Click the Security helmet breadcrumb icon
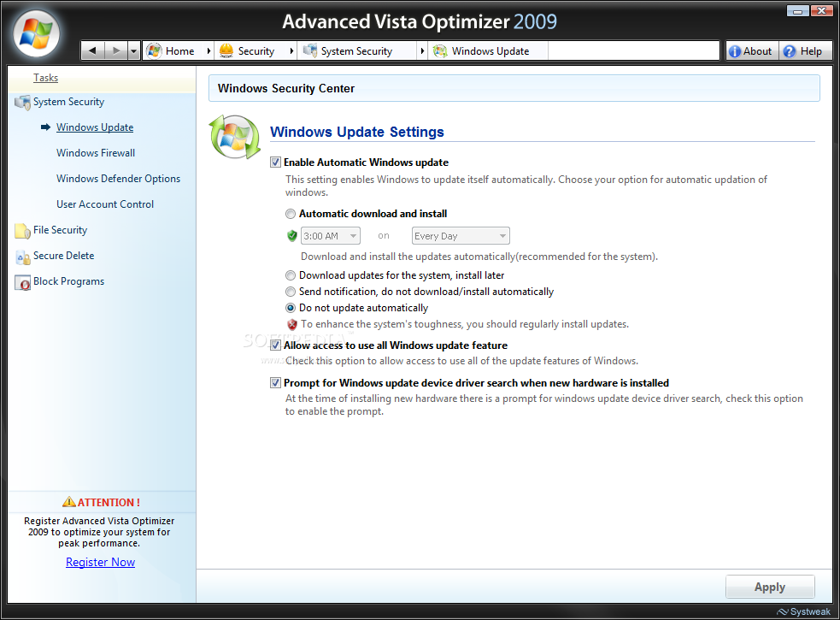The width and height of the screenshot is (840, 620). [226, 51]
